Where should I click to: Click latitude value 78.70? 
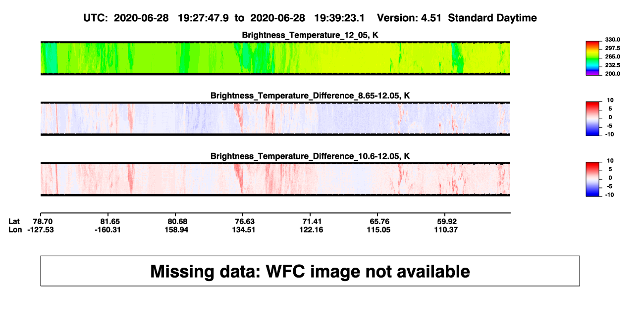point(43,222)
